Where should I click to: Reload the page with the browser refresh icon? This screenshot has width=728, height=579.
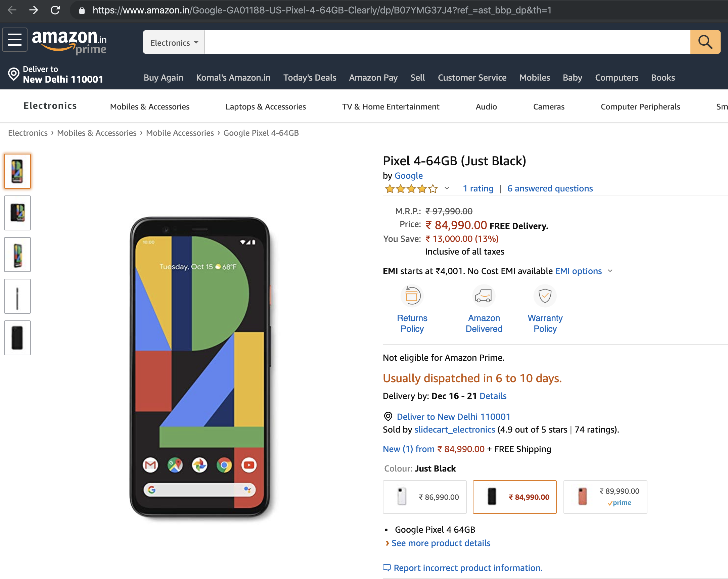pos(55,10)
